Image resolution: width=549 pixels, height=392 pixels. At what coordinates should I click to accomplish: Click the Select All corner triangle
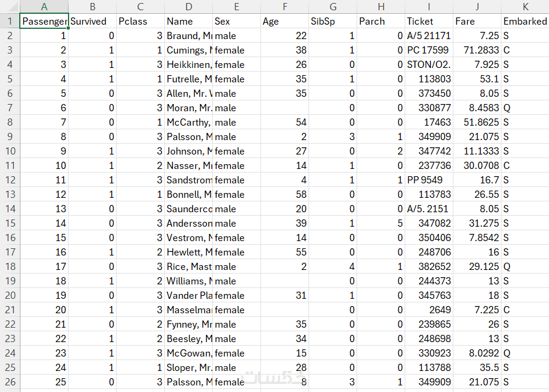click(x=10, y=7)
